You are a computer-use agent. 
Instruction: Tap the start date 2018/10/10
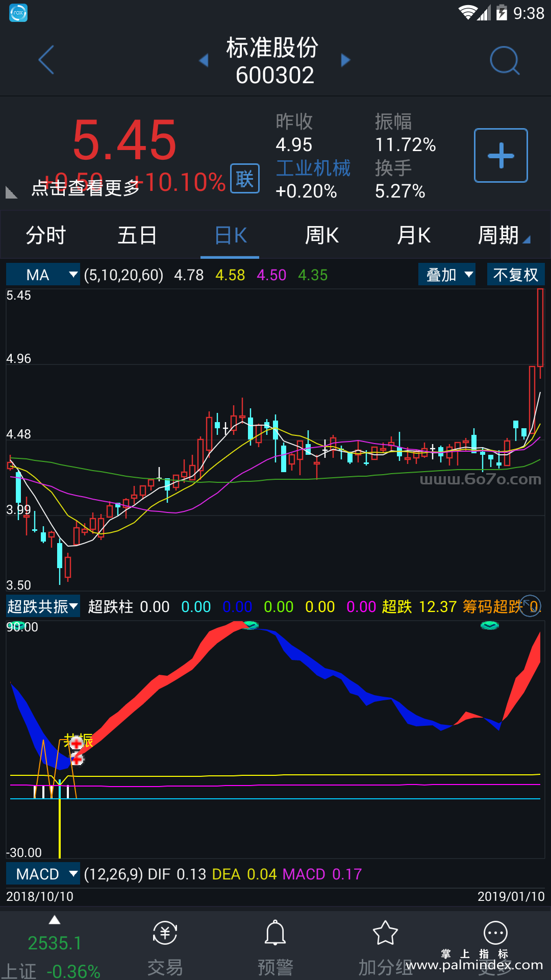click(40, 896)
